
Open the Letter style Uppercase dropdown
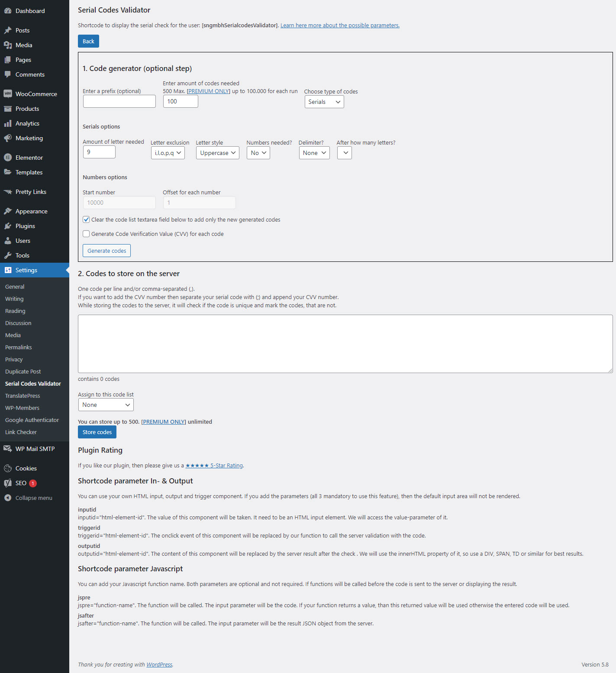pos(217,153)
